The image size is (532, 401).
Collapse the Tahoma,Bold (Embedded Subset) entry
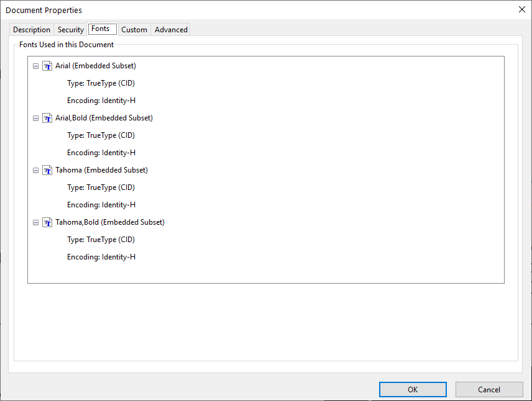click(x=35, y=222)
